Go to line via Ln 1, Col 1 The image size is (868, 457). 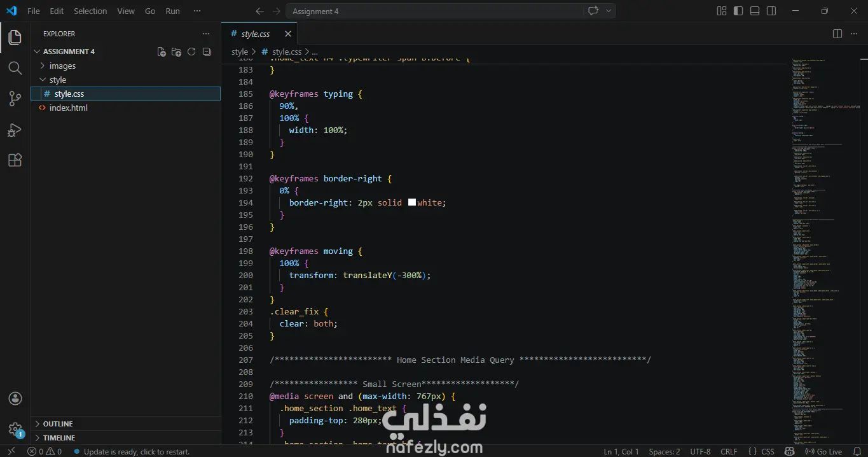point(621,451)
